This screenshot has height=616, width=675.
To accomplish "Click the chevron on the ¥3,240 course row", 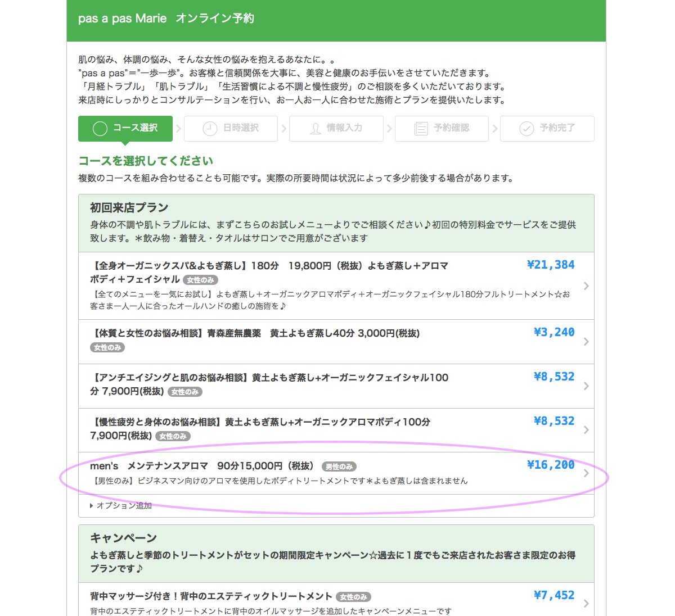I will (x=586, y=342).
